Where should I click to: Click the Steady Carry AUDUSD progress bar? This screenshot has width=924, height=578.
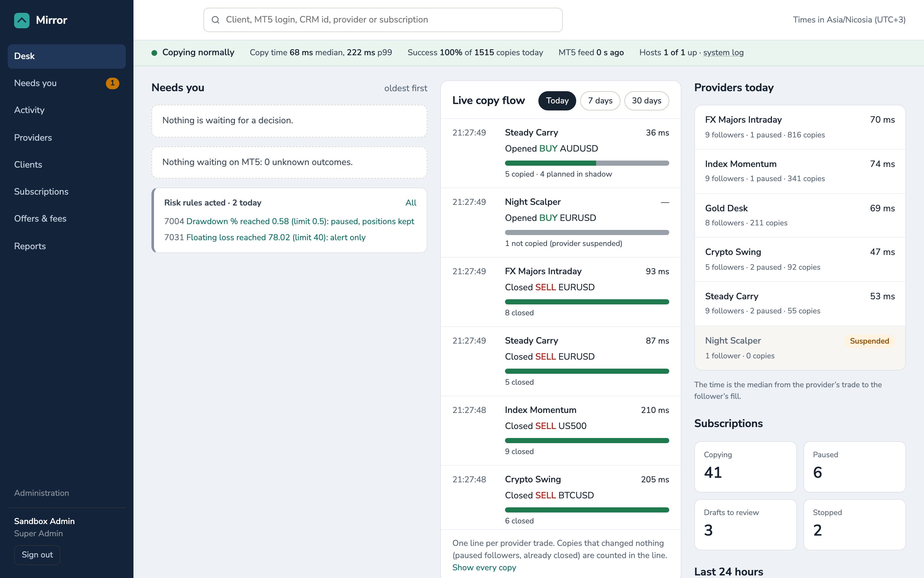tap(587, 163)
